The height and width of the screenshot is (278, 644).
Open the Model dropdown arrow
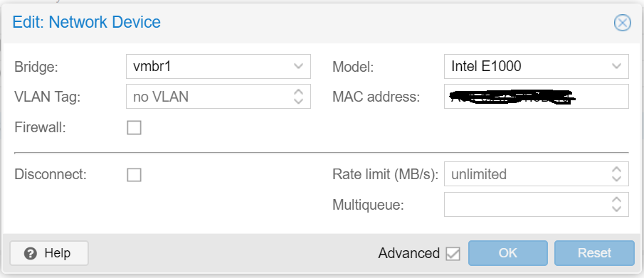[616, 66]
